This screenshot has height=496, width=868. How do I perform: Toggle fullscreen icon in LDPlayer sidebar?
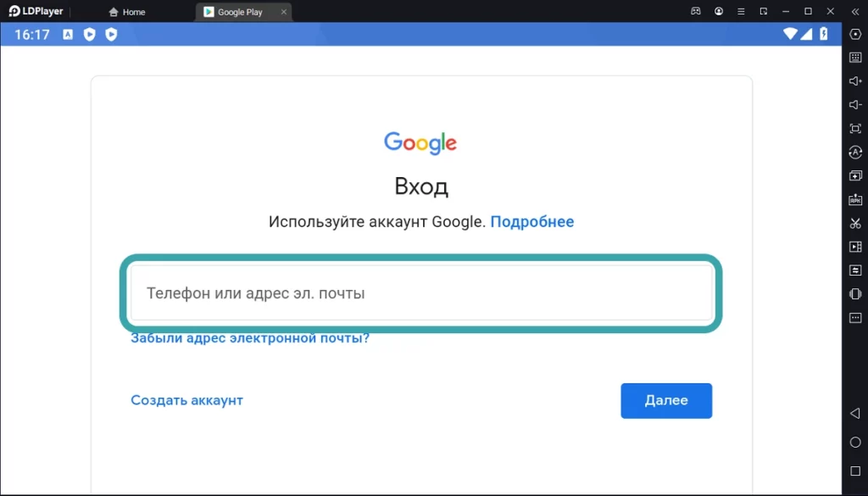(855, 128)
